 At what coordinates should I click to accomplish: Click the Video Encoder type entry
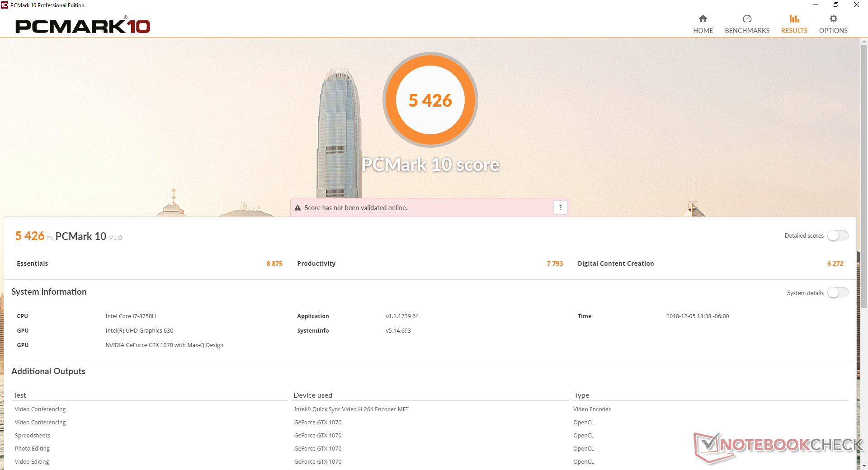click(592, 409)
